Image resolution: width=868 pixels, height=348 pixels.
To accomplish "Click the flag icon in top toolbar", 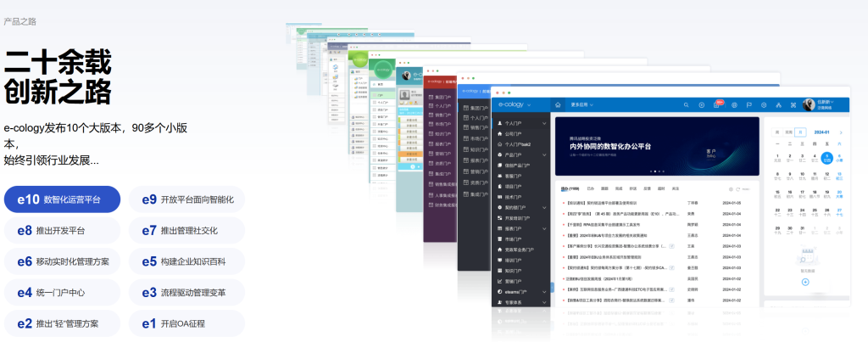I will [x=748, y=104].
